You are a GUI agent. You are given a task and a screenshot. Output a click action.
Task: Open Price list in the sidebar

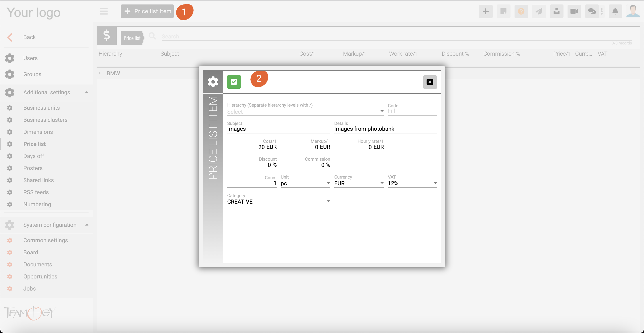tap(34, 144)
